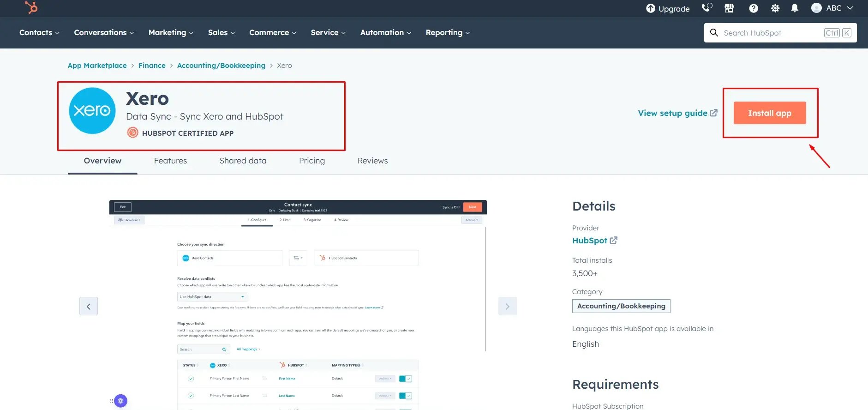Open the Conversations menu
The height and width of the screenshot is (410, 868).
(x=104, y=32)
